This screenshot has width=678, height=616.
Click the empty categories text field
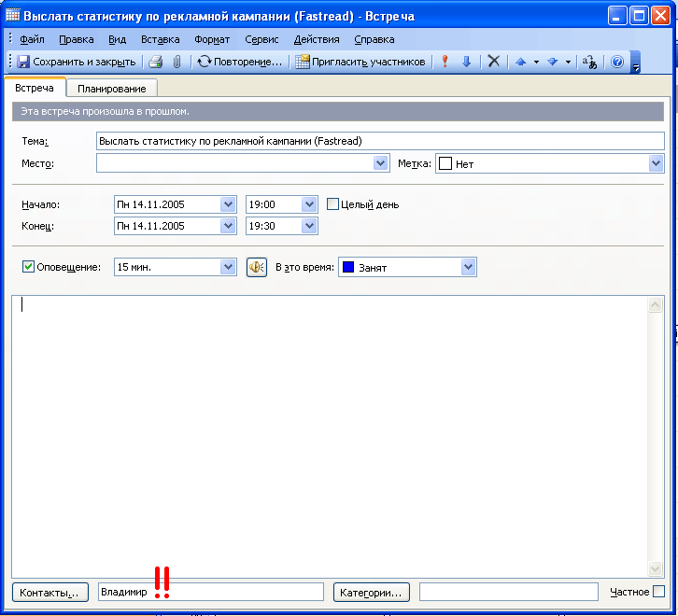coord(508,592)
